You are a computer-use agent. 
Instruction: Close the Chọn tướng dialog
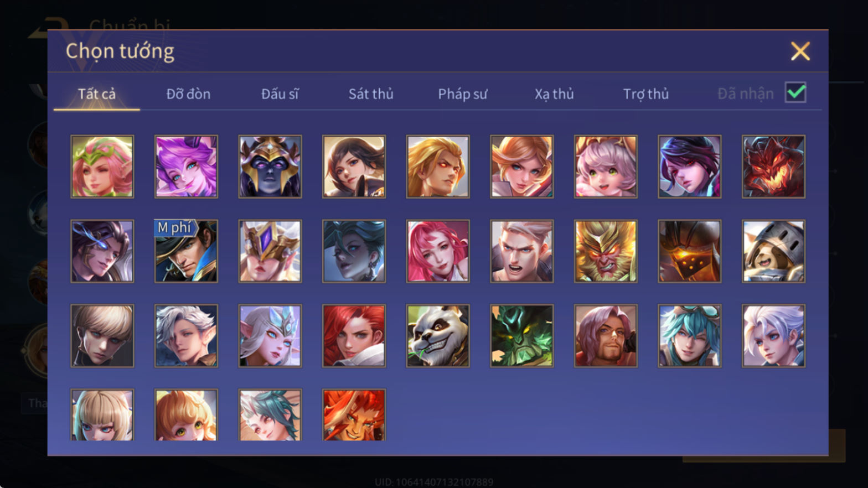pyautogui.click(x=800, y=51)
